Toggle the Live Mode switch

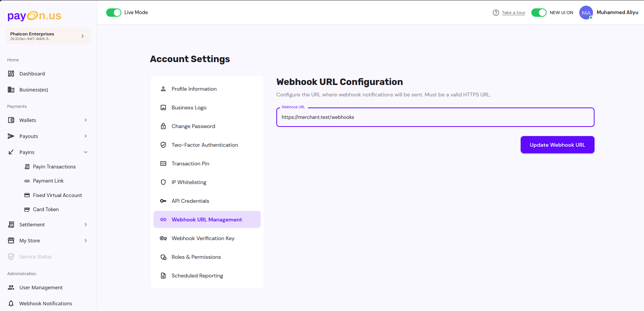pyautogui.click(x=114, y=13)
